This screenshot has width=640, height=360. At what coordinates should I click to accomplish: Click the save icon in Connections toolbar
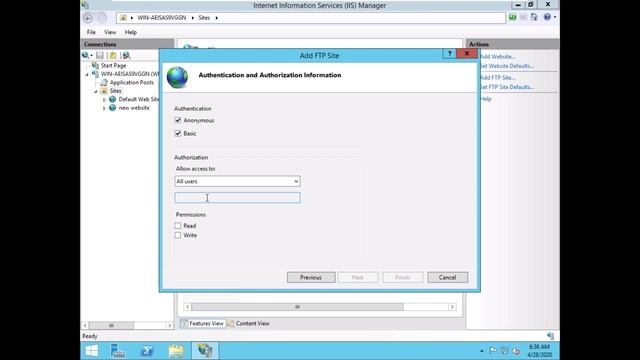(100, 56)
